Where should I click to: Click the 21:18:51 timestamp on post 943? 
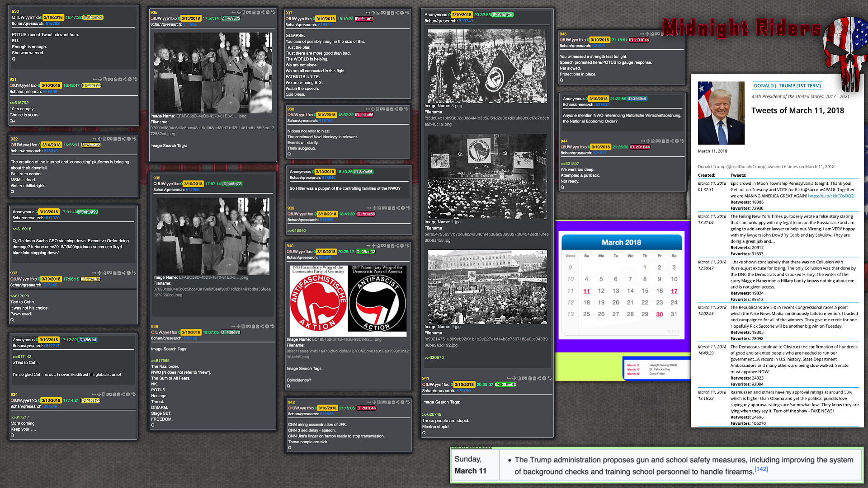pos(619,40)
